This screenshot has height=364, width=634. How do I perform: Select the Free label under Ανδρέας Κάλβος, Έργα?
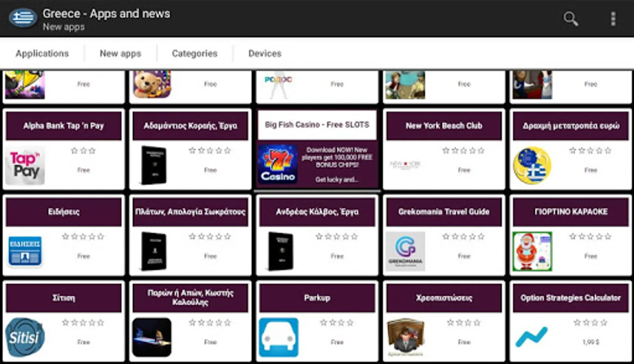(x=337, y=256)
